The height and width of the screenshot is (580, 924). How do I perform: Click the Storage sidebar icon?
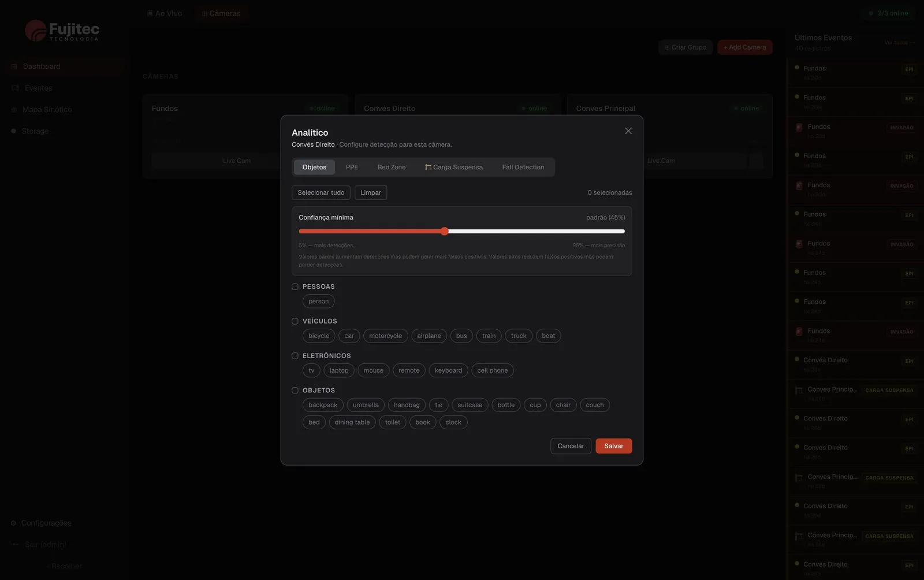pyautogui.click(x=14, y=131)
